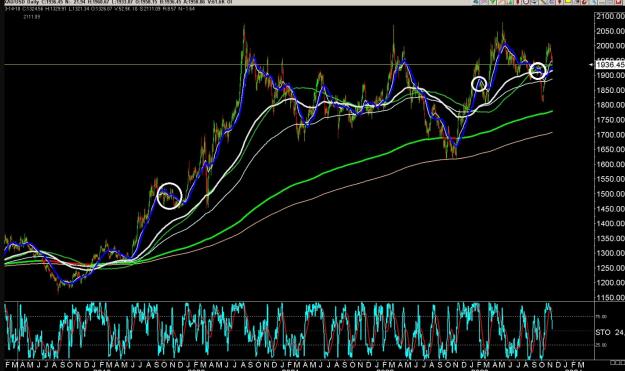
Task: Select the 1200.00 price axis label
Action: coord(611,283)
